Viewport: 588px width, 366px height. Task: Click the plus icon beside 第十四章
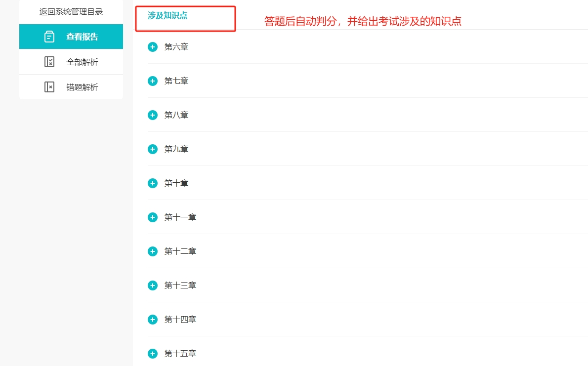click(x=152, y=319)
